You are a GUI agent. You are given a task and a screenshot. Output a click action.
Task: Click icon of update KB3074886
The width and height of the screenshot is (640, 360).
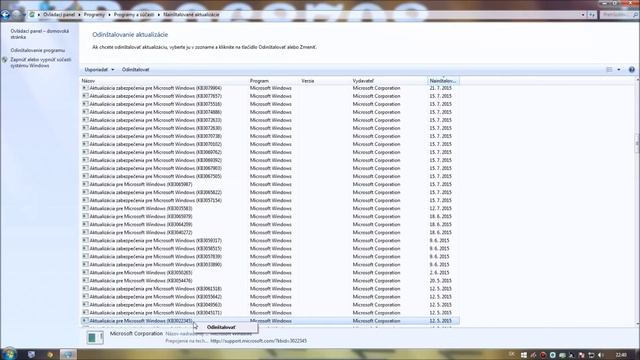pos(85,112)
